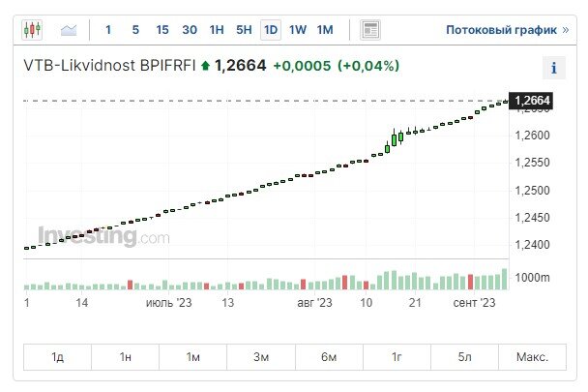The width and height of the screenshot is (588, 392).
Task: Click the current price label 1,2664 on axis
Action: tap(531, 101)
